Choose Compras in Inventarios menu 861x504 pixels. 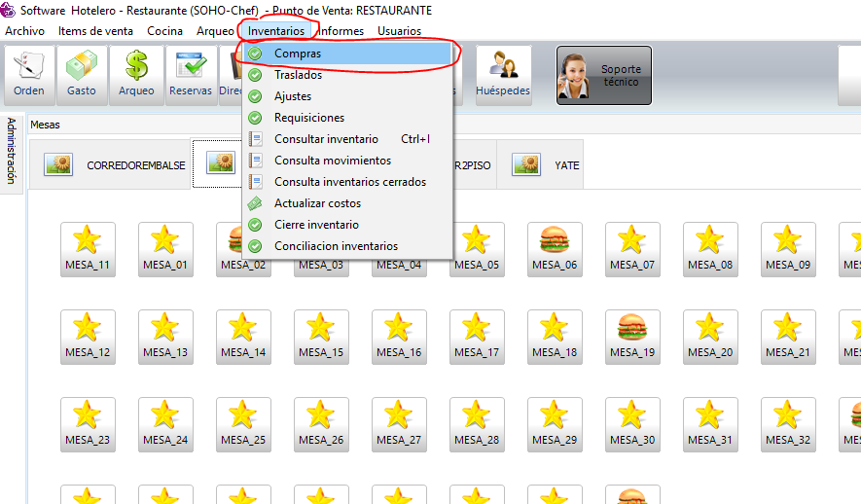click(x=298, y=54)
